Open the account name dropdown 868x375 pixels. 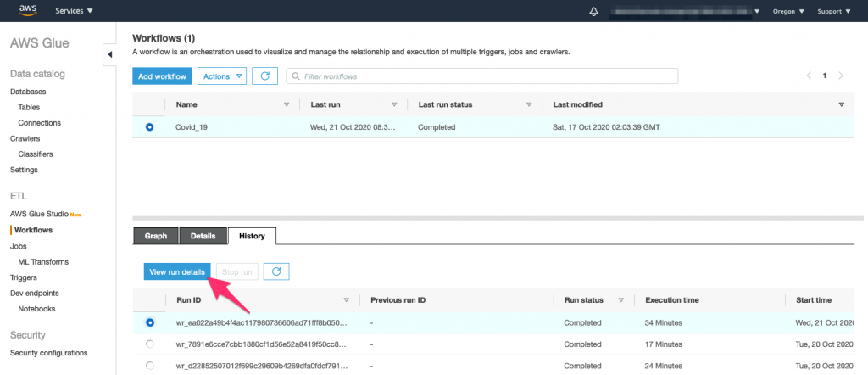click(x=684, y=12)
